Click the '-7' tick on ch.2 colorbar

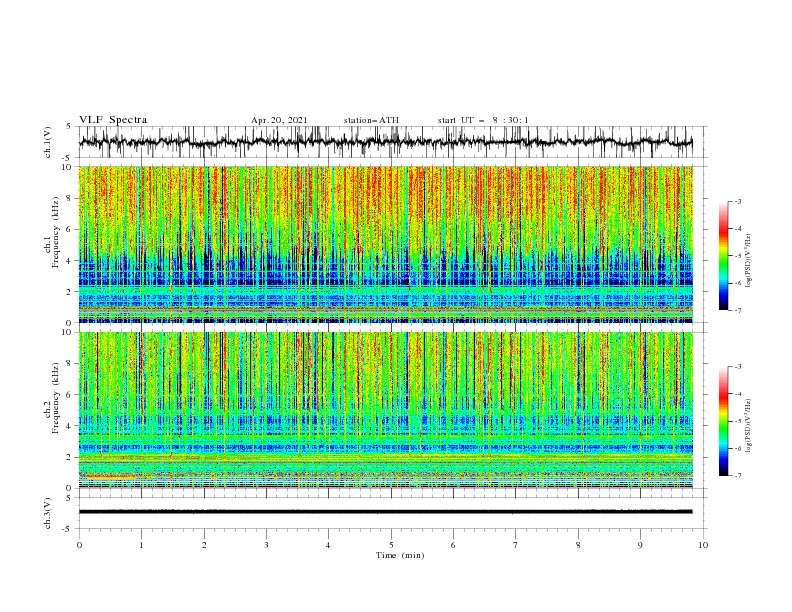tap(738, 476)
